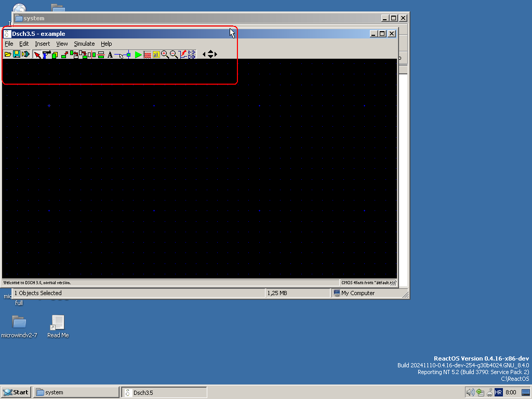Click the 8:00 taskbar clock
This screenshot has width=532, height=399.
click(x=511, y=392)
